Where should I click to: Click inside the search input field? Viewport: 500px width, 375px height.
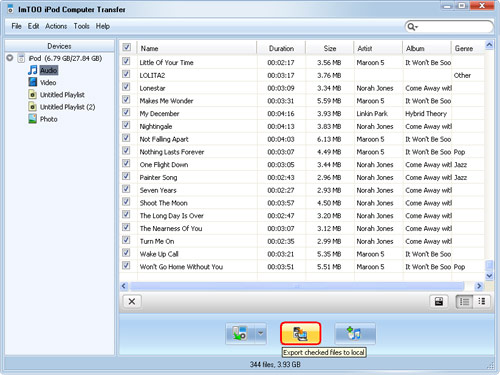click(455, 27)
